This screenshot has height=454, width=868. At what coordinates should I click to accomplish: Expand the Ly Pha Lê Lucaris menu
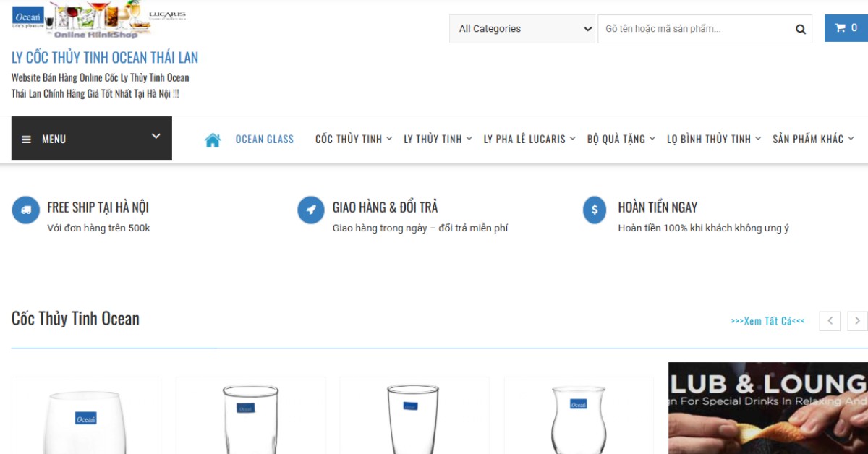click(x=529, y=139)
